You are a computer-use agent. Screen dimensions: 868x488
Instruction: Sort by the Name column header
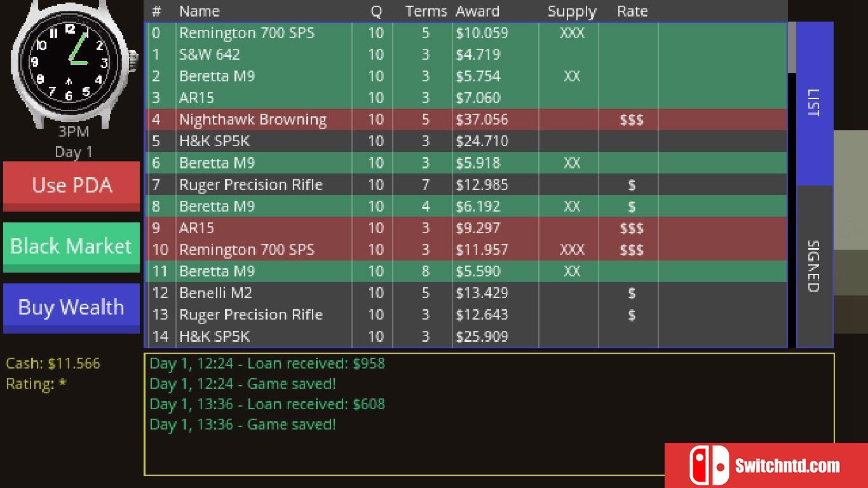pos(199,11)
